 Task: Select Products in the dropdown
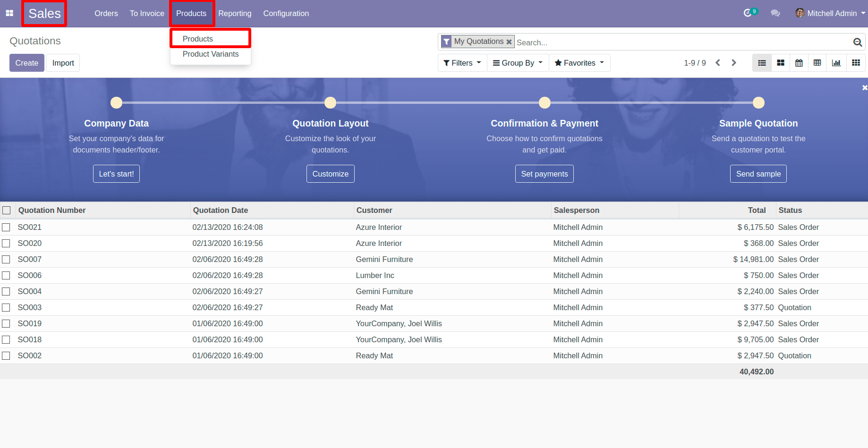pyautogui.click(x=211, y=39)
